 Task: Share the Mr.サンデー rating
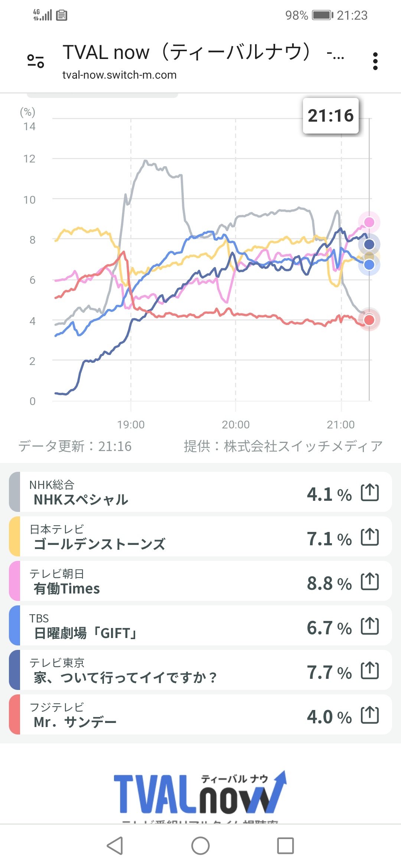coord(370,715)
